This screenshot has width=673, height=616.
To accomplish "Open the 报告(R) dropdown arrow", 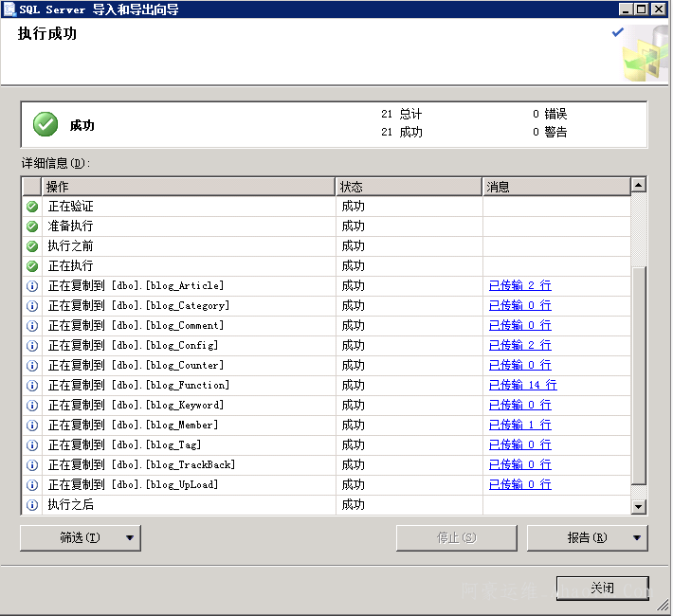I will [x=637, y=538].
